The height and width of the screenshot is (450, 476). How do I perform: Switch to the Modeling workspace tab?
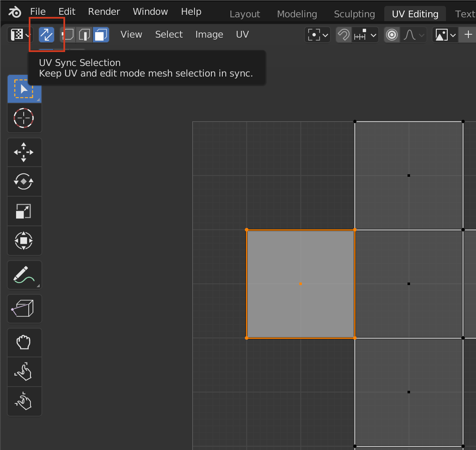coord(297,14)
